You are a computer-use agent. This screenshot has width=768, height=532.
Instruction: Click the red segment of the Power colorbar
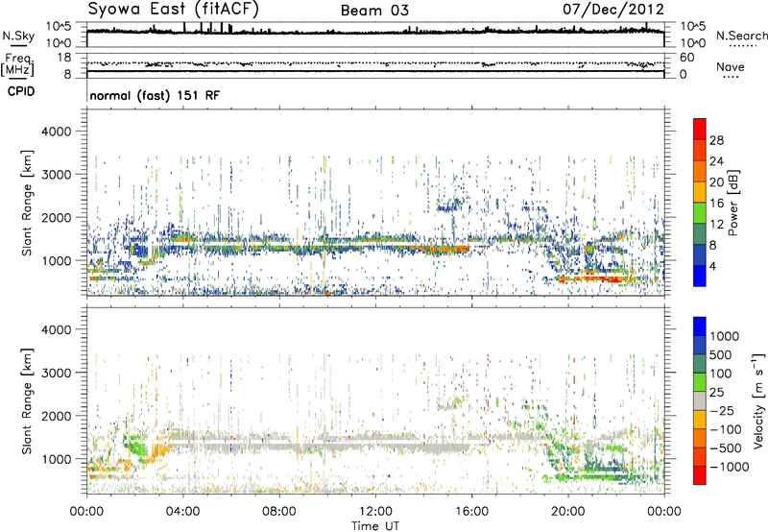700,130
